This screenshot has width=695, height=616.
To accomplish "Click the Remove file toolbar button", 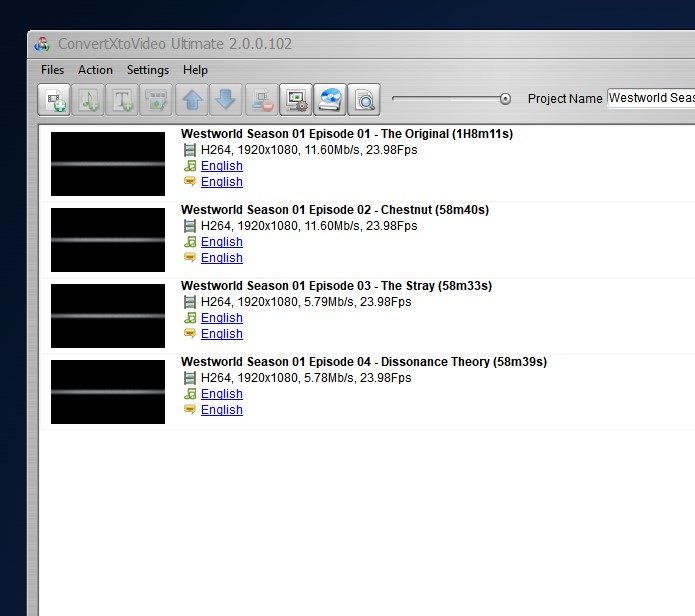I will (x=262, y=100).
